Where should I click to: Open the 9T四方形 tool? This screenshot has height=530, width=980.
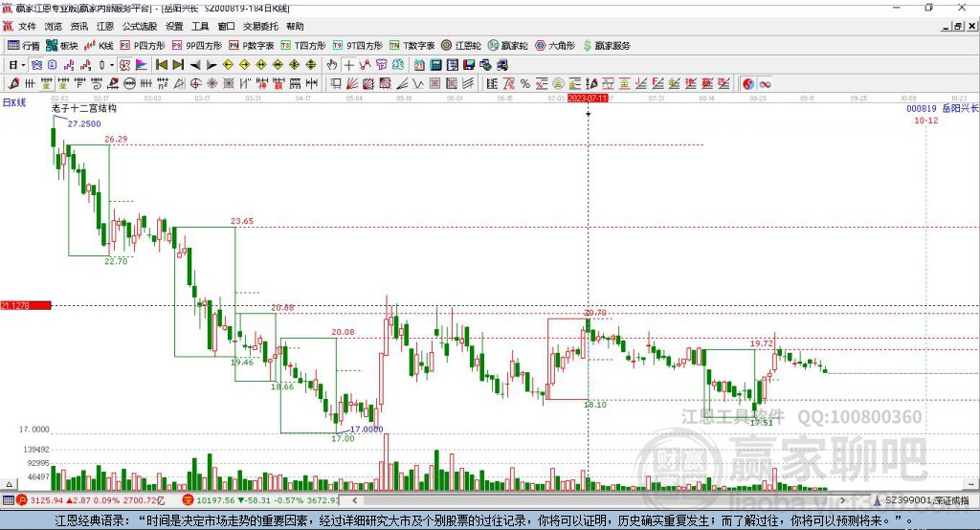pos(358,46)
